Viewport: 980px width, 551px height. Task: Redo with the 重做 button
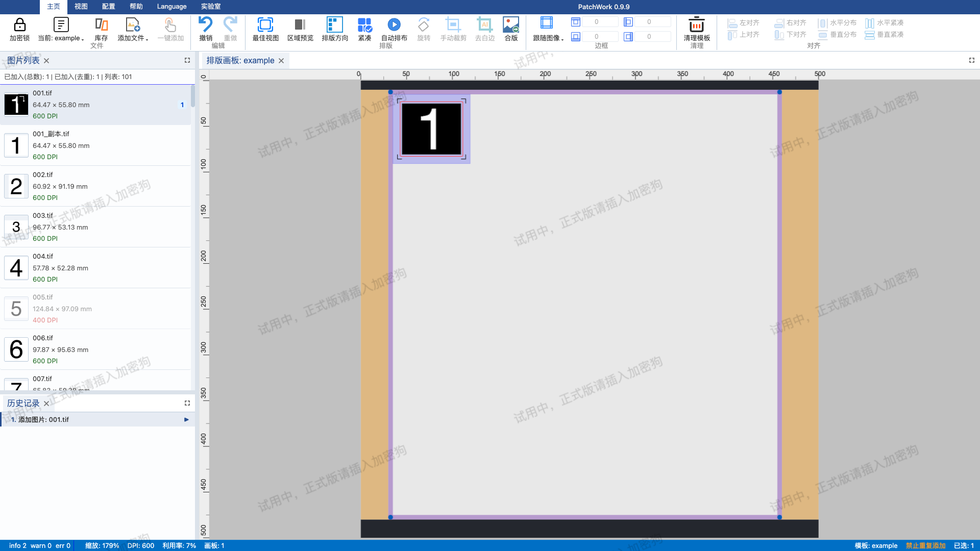(x=230, y=30)
